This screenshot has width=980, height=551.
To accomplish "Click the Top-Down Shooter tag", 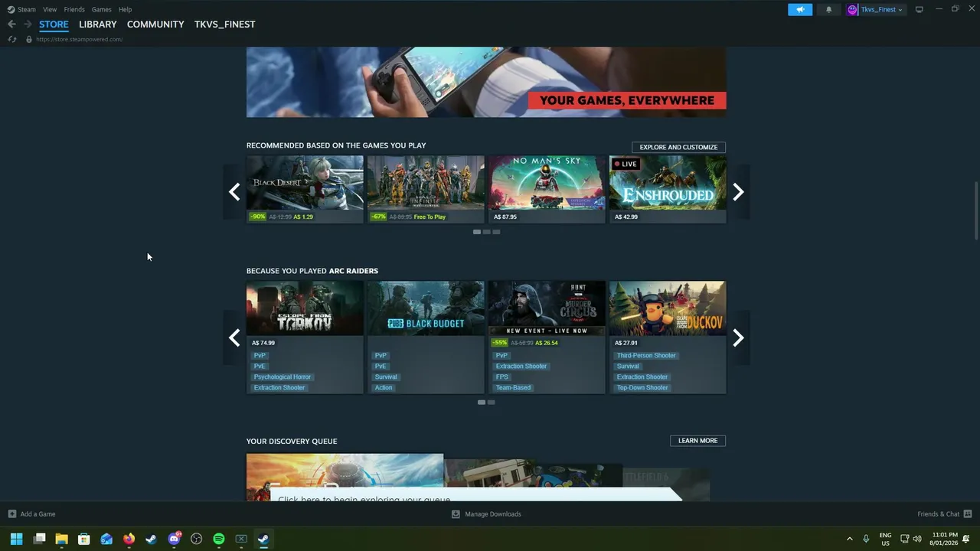I will (x=642, y=387).
